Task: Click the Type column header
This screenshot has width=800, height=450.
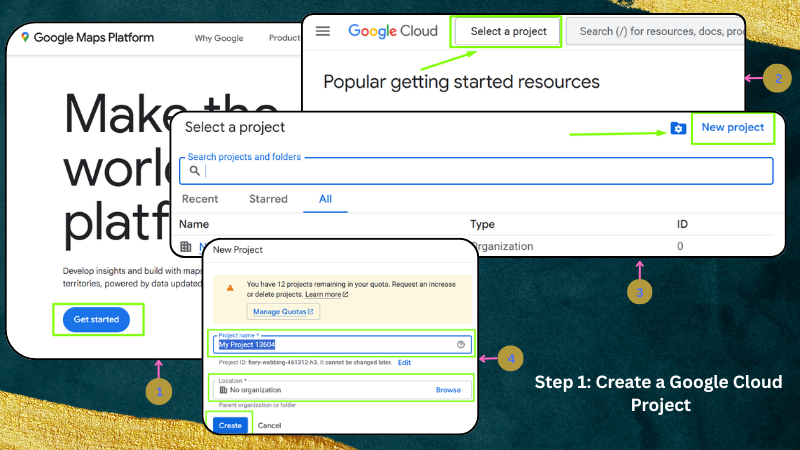Action: pyautogui.click(x=482, y=224)
